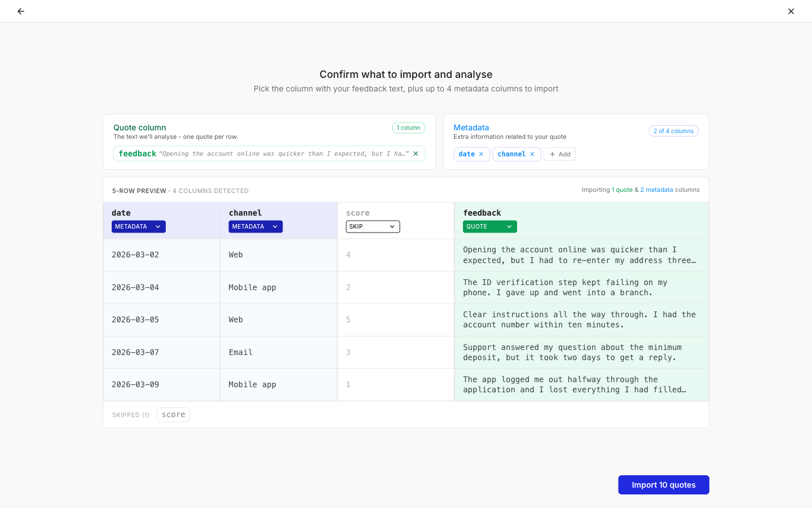Remove the feedback quote column chip
This screenshot has height=508, width=812.
pyautogui.click(x=416, y=154)
